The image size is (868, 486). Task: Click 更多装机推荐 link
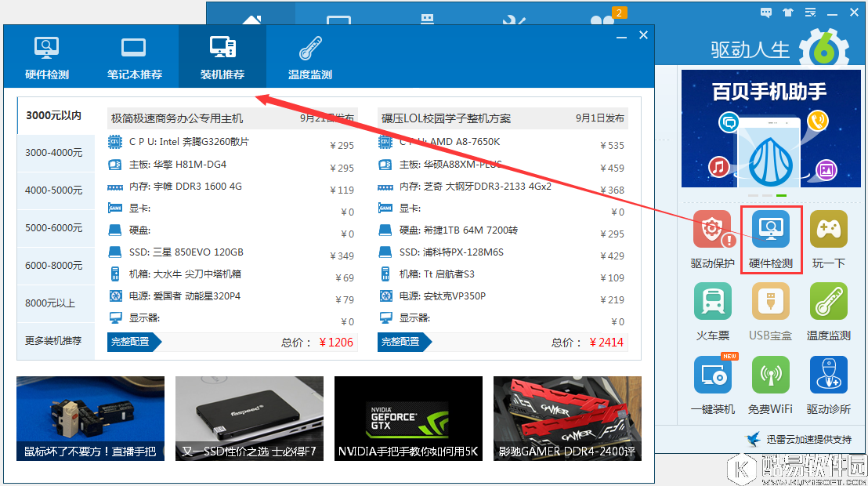click(x=53, y=341)
